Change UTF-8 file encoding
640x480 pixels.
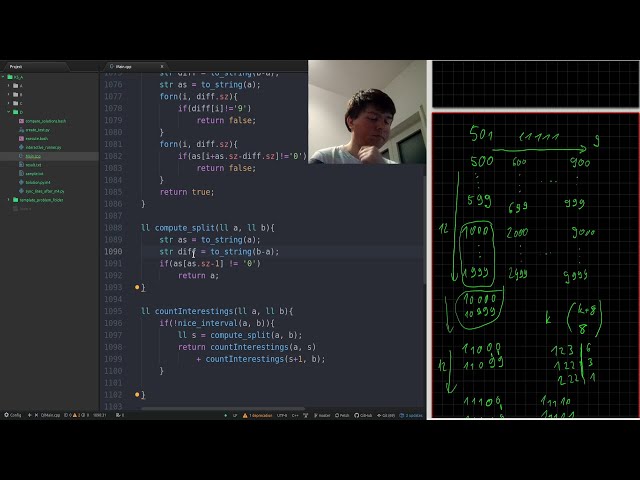[x=282, y=416]
